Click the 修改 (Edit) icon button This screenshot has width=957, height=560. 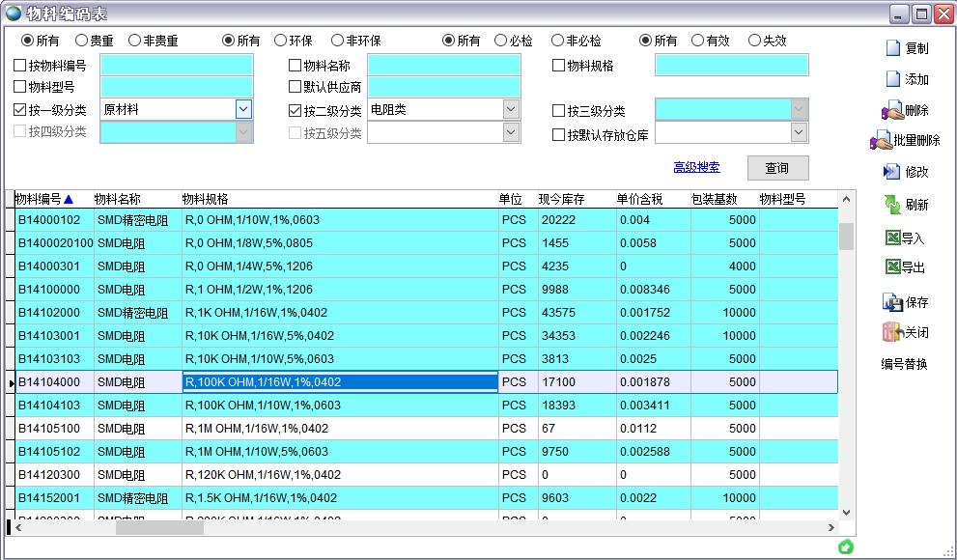(x=892, y=172)
